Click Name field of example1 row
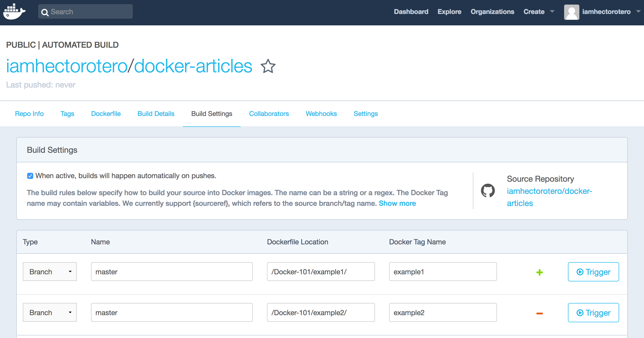Image resolution: width=644 pixels, height=338 pixels. pos(172,272)
